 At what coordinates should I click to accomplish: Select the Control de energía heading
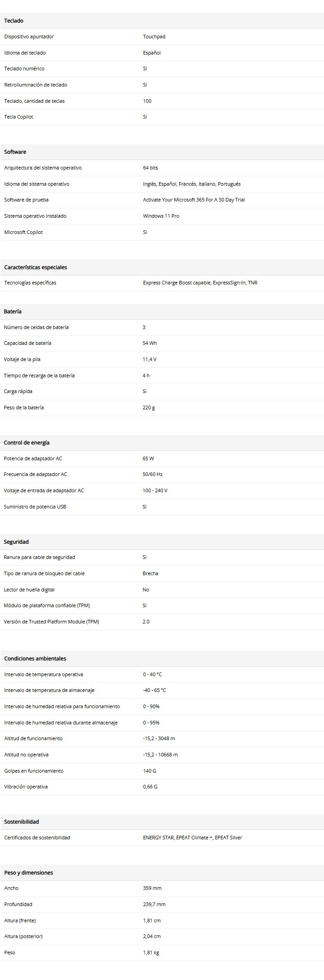point(27,443)
